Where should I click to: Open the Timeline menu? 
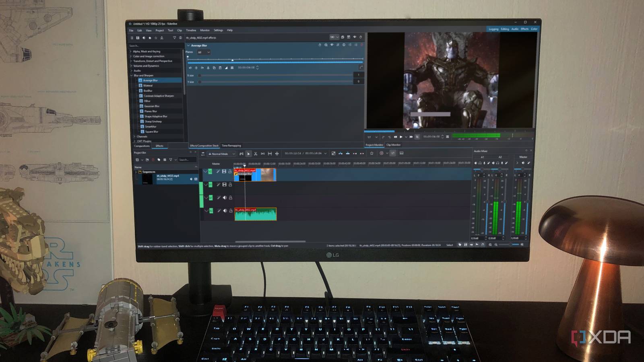pos(191,30)
